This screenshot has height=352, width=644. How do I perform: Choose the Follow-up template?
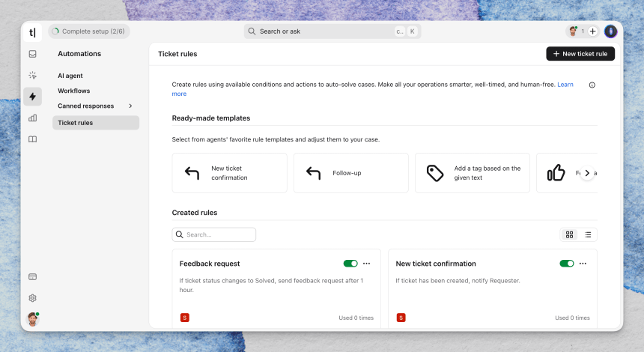(x=351, y=173)
